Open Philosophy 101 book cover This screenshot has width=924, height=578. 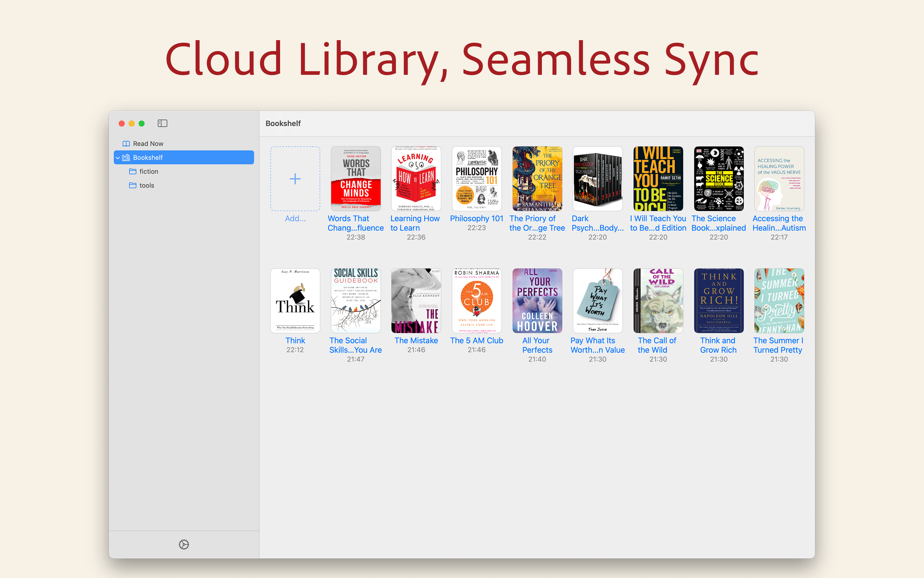[476, 179]
